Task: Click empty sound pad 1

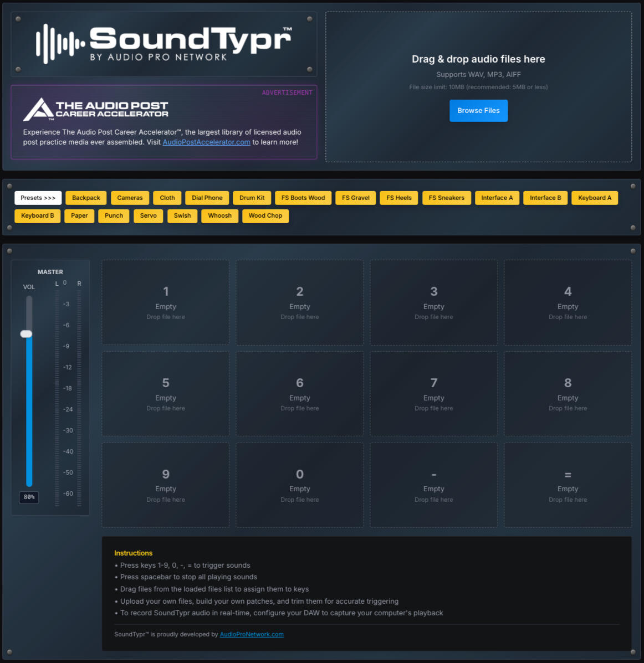Action: pos(166,302)
